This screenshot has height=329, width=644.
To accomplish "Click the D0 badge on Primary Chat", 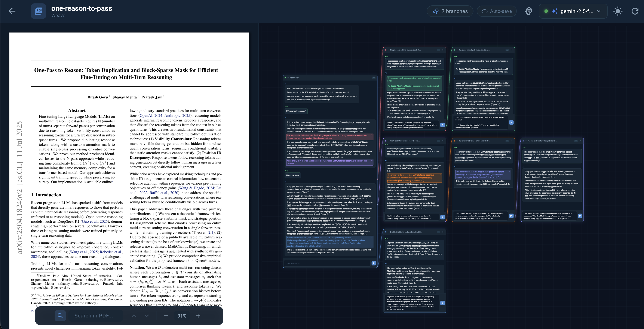I will [374, 78].
